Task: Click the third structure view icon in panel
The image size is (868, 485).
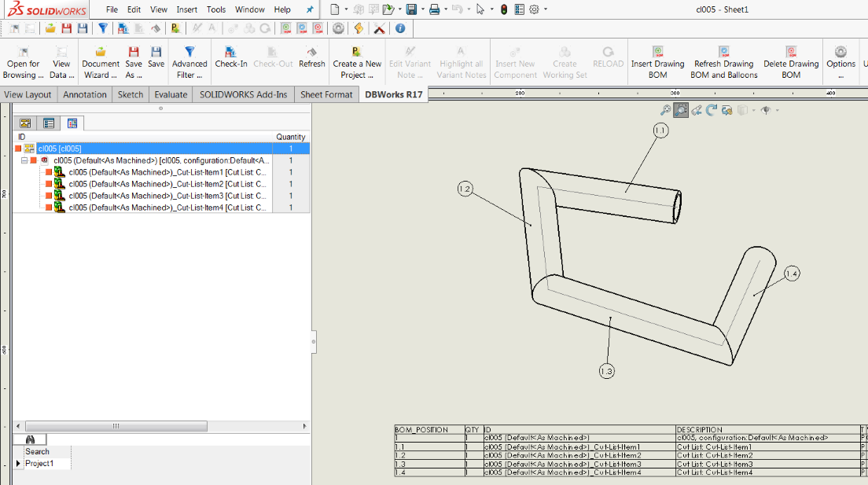Action: click(72, 123)
